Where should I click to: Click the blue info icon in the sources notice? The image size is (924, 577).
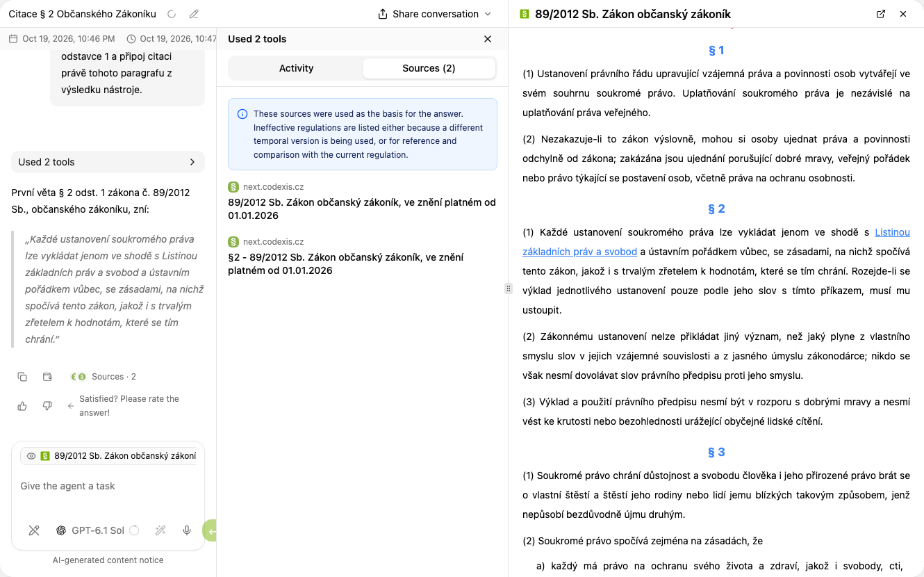coord(242,114)
